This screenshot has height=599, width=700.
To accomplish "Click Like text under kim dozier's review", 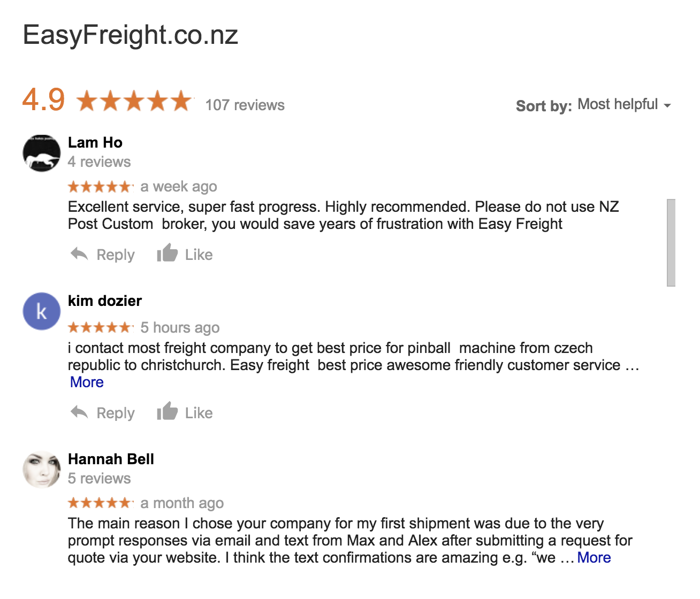I will click(199, 413).
